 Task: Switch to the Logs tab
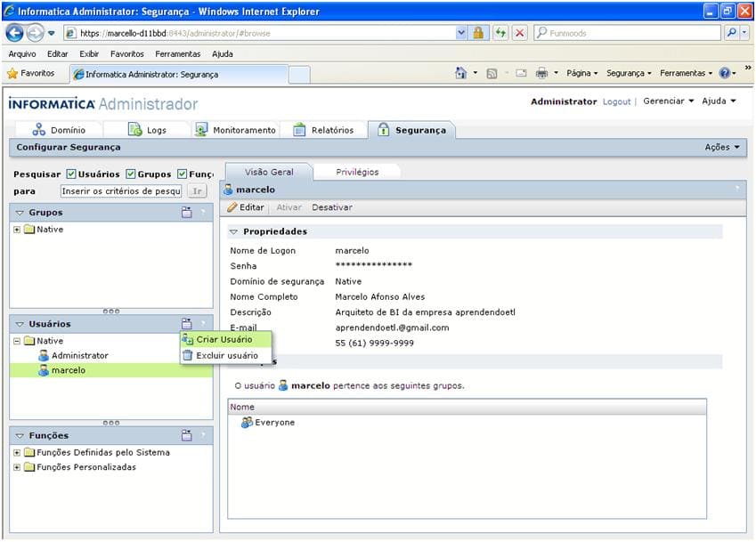(147, 130)
